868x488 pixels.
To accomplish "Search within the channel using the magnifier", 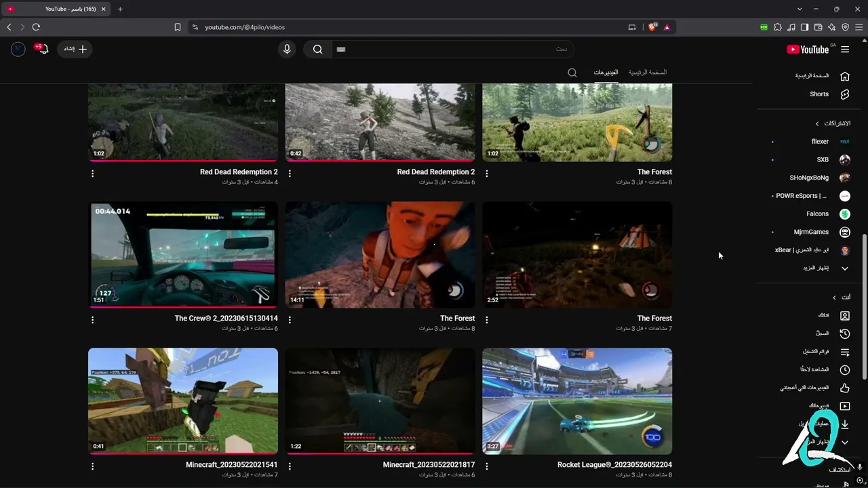I will point(572,73).
